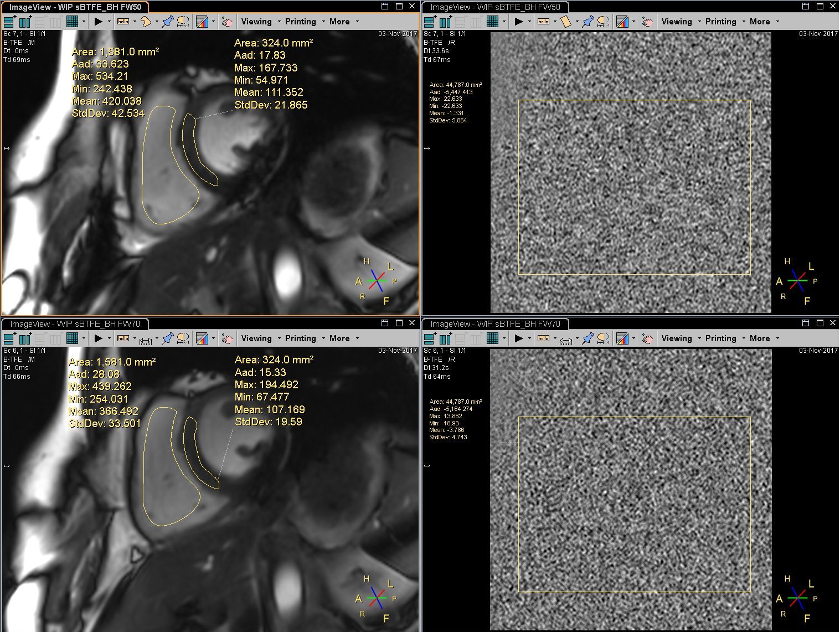This screenshot has width=840, height=632.
Task: Click add row icon in top-left viewer
Action: (x=10, y=22)
